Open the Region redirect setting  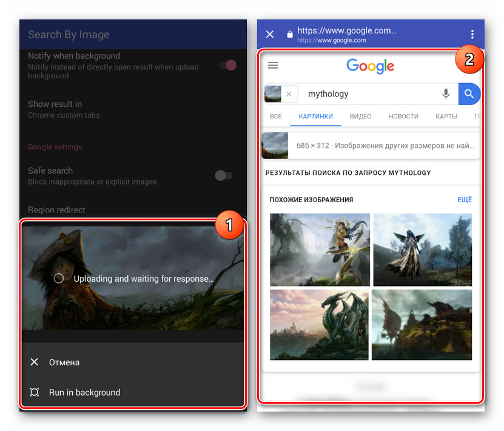pos(56,210)
